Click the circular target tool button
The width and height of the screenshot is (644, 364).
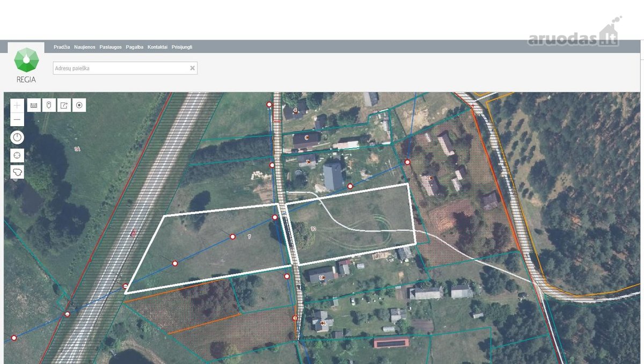[79, 105]
